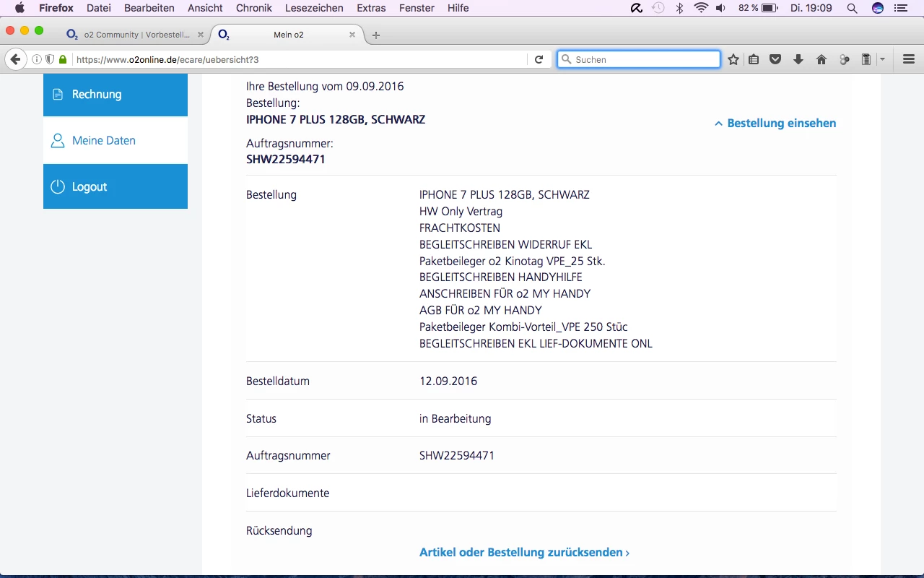Screen dimensions: 924x578
Task: Click Artikel oder Bestellung zurücksenden link
Action: click(524, 553)
